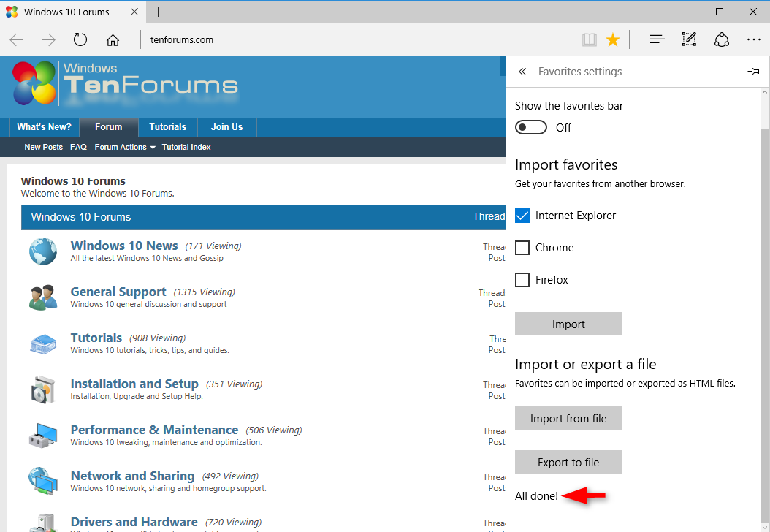Image resolution: width=770 pixels, height=532 pixels.
Task: Uncheck the Internet Explorer checkbox
Action: (x=522, y=215)
